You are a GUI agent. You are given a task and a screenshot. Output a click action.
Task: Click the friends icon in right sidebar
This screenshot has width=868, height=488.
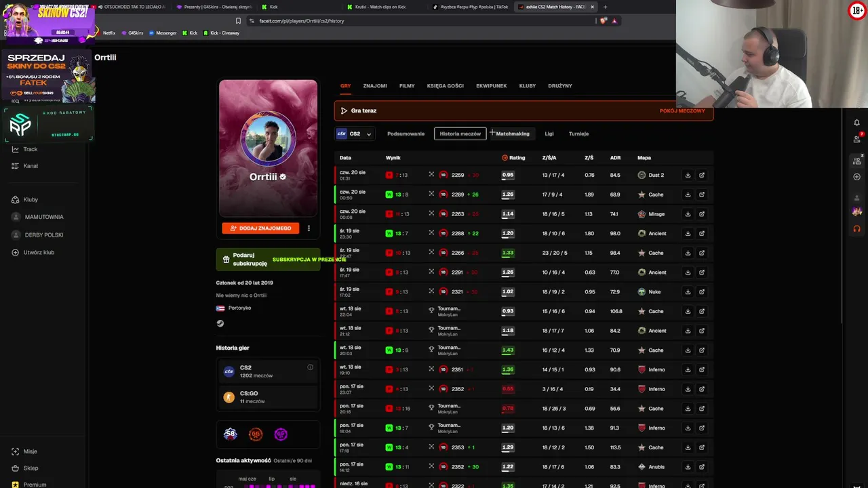click(856, 139)
